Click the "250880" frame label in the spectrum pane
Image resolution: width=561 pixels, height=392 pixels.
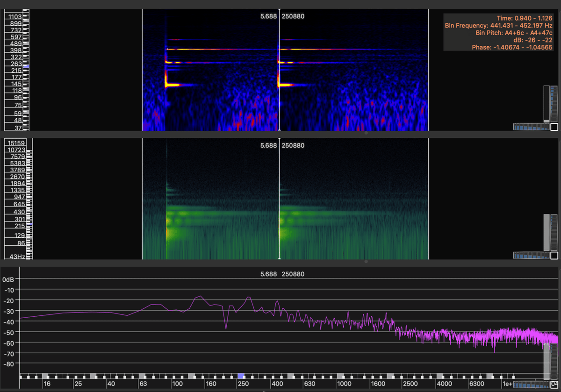pos(293,274)
